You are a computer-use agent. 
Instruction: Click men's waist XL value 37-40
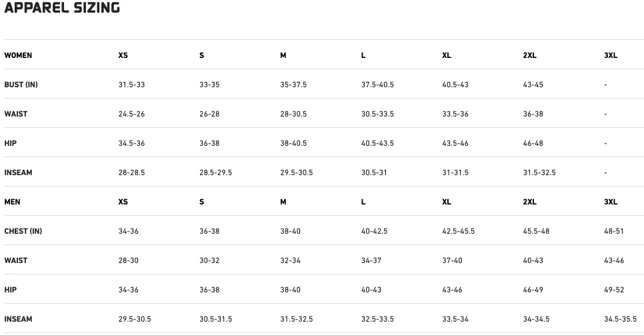pos(452,260)
